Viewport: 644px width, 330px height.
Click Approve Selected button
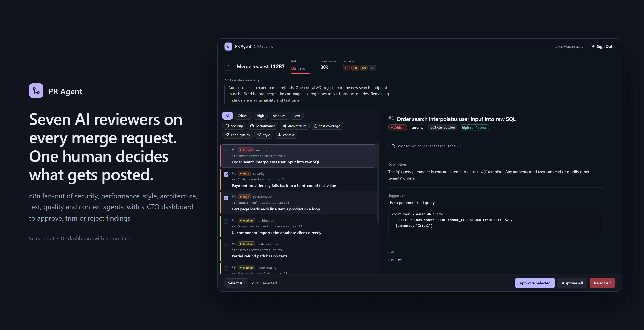tap(535, 283)
